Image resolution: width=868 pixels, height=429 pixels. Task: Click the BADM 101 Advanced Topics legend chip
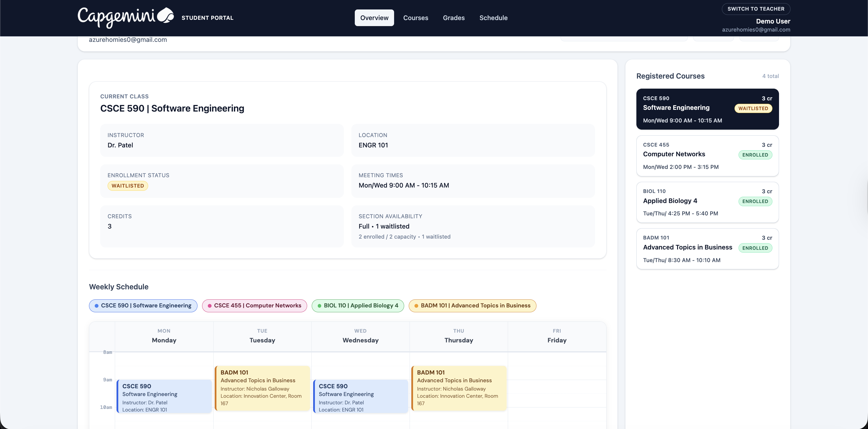click(472, 306)
